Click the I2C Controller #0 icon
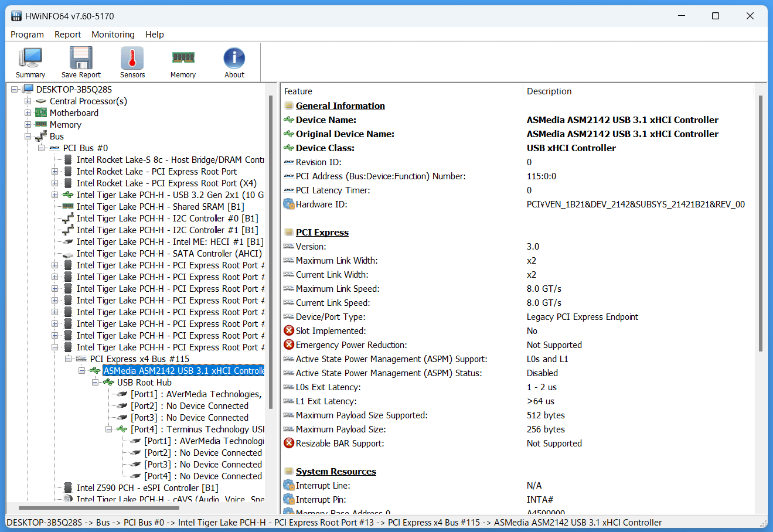The height and width of the screenshot is (532, 773). coord(68,218)
